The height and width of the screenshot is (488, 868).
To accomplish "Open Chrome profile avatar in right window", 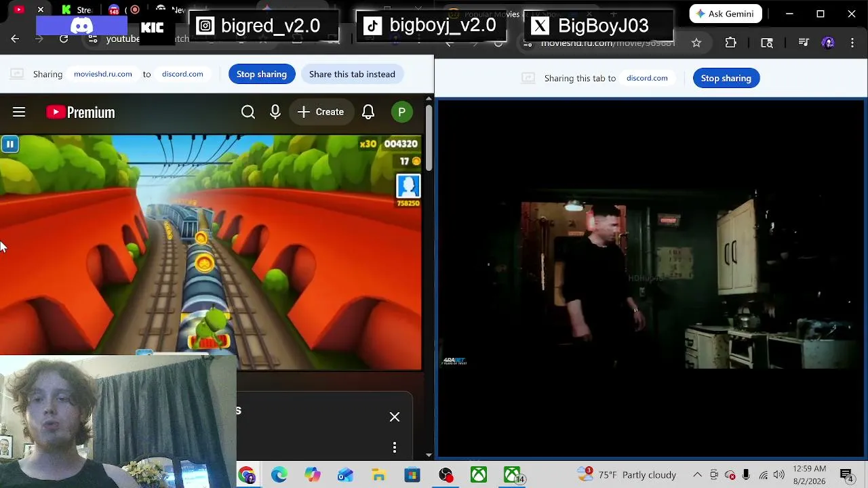I will point(828,43).
